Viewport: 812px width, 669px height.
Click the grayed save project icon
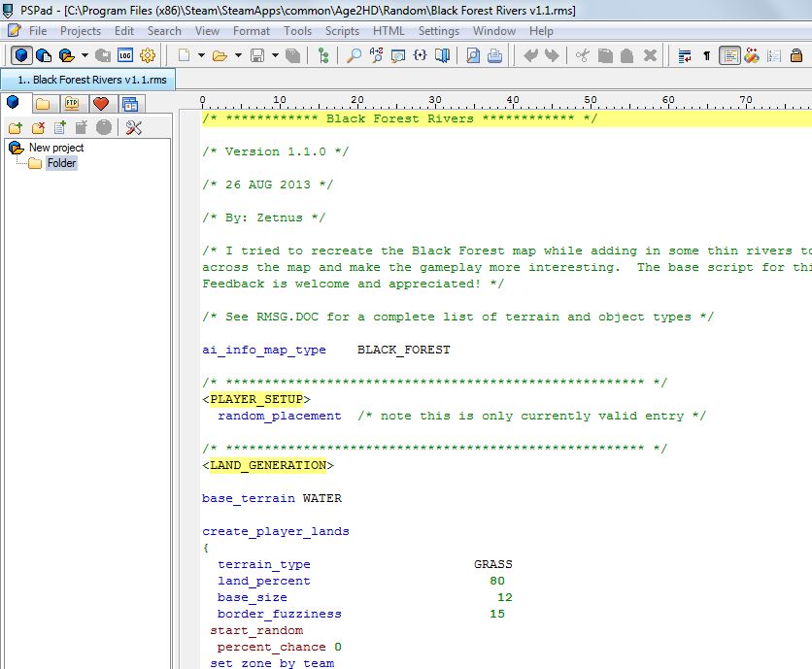click(x=103, y=55)
